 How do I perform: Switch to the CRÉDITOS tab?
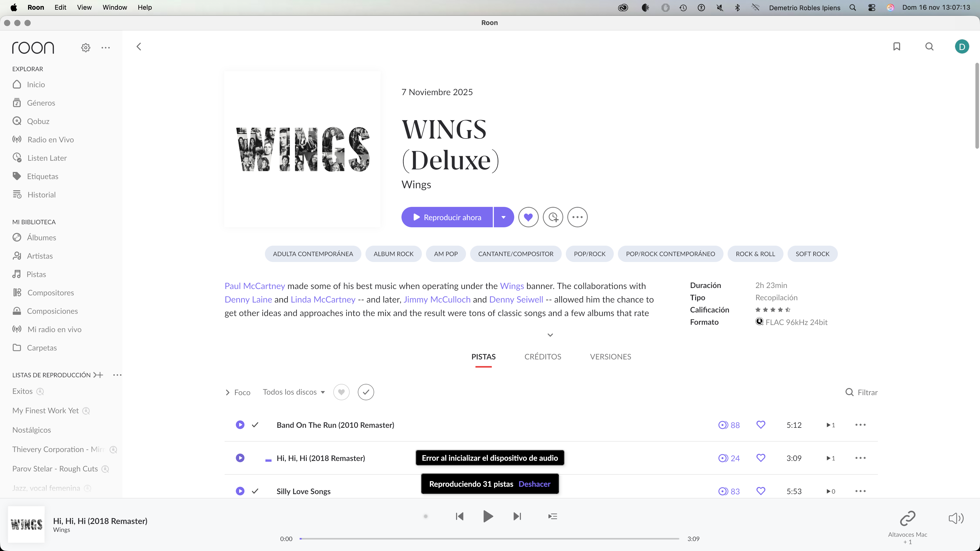point(543,357)
